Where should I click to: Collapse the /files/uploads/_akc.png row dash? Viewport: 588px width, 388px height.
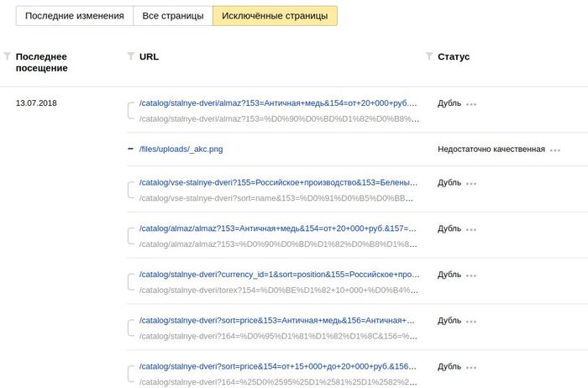tap(130, 149)
